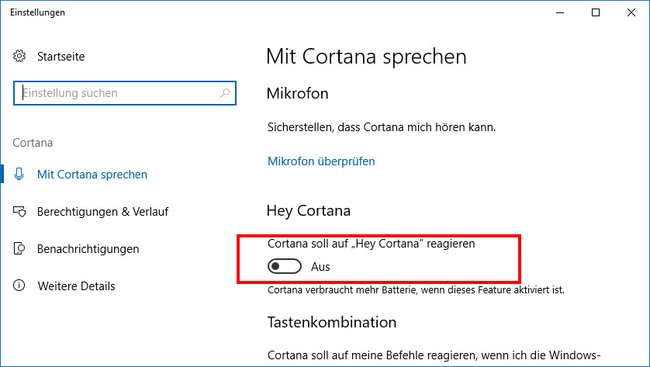Click the Mikrofon überprüfen link
The width and height of the screenshot is (650, 367).
pyautogui.click(x=321, y=161)
